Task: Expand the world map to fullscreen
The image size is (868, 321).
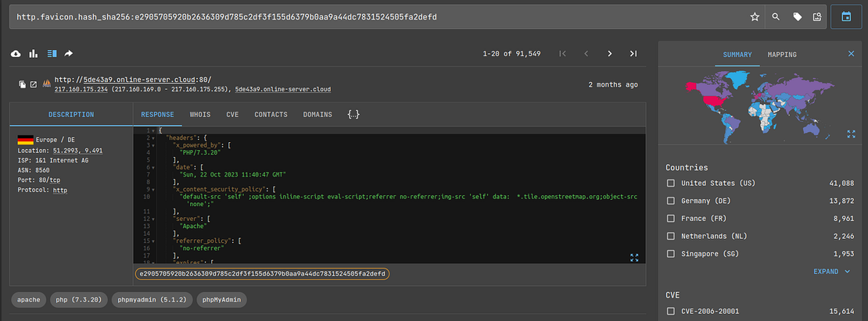Action: point(851,134)
